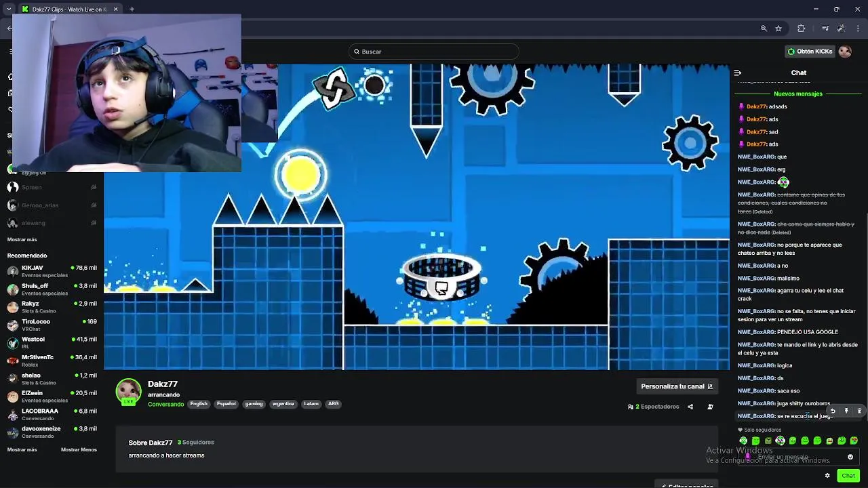
Task: Open KIKJAV recommended channel
Action: click(x=52, y=271)
